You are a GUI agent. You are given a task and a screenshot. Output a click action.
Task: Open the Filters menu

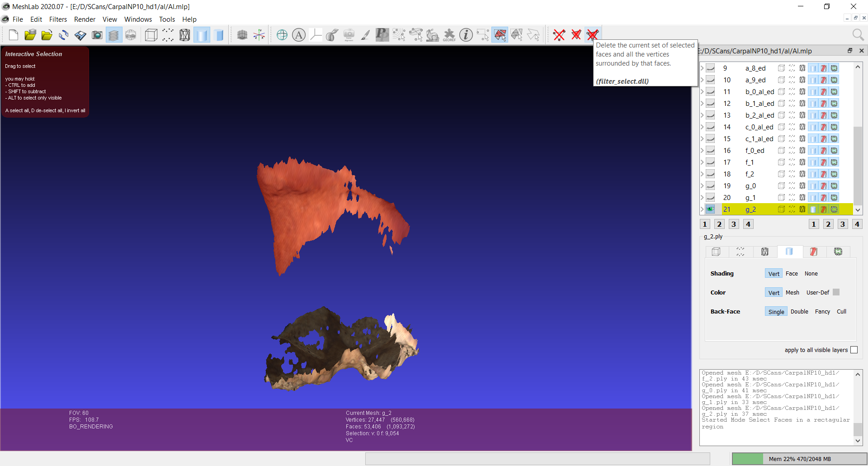click(x=58, y=19)
